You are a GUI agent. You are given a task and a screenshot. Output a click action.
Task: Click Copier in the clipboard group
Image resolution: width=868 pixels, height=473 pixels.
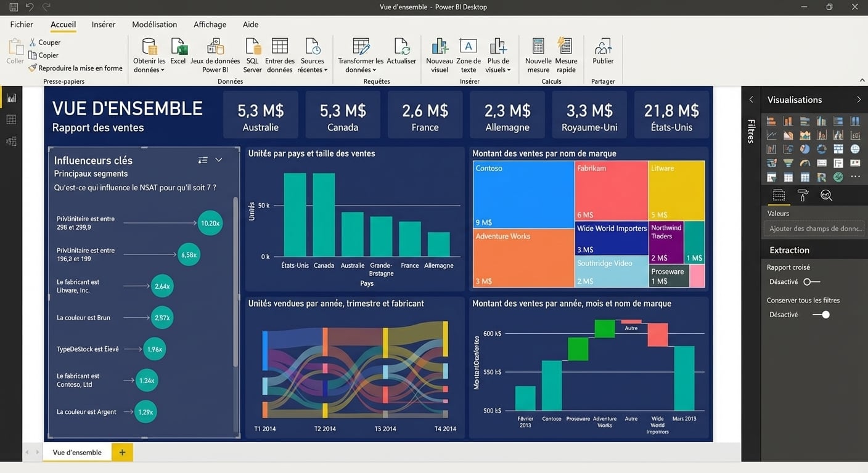[x=44, y=55]
